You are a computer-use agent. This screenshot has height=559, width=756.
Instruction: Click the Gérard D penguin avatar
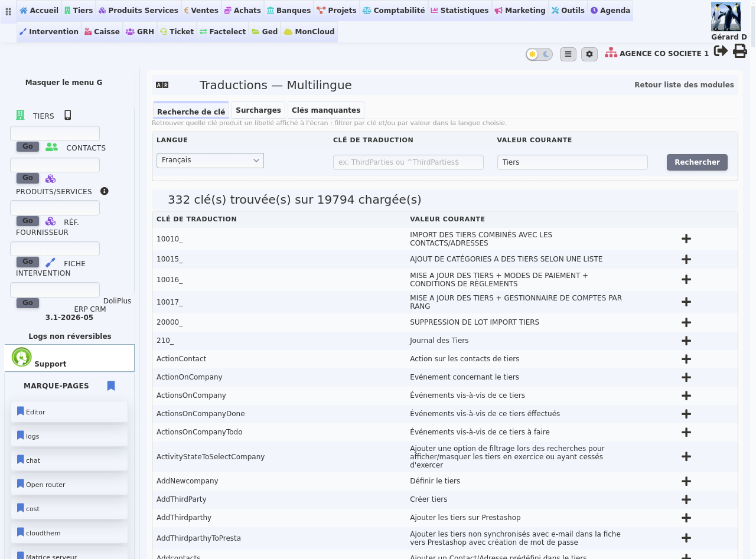pyautogui.click(x=726, y=17)
